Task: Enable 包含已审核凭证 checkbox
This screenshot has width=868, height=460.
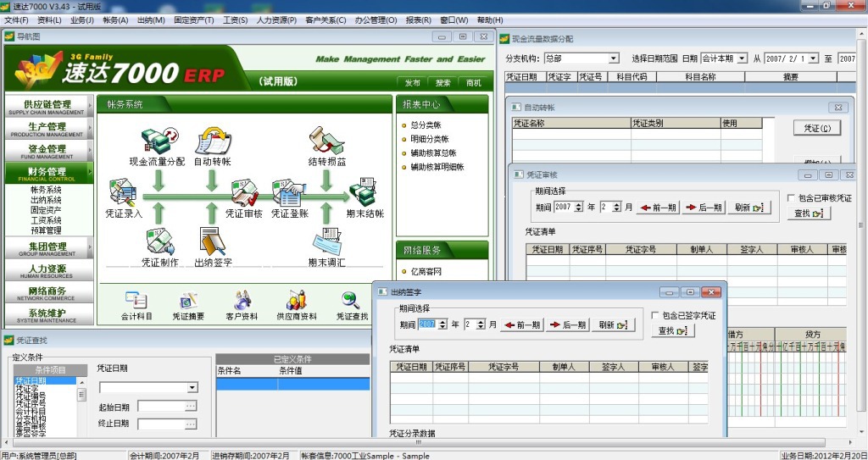Action: (x=791, y=197)
